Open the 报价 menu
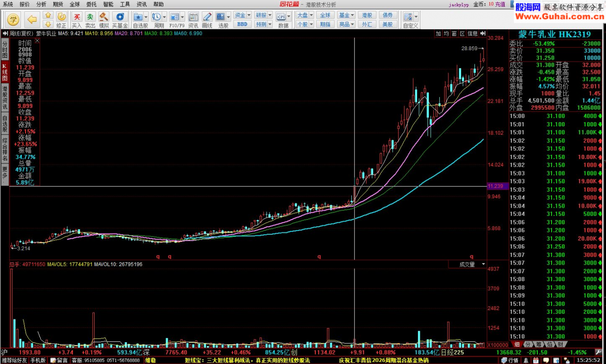The height and width of the screenshot is (364, 606). [x=24, y=4]
